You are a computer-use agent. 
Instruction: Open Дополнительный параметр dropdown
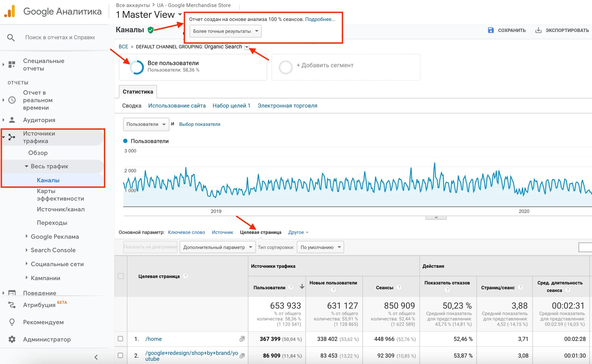click(217, 247)
